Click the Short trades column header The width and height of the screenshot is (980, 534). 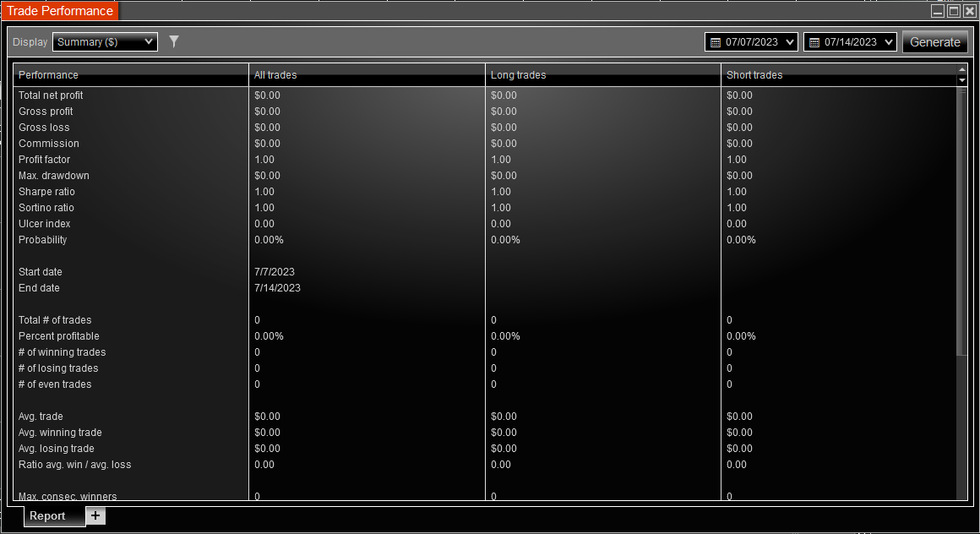[x=840, y=75]
